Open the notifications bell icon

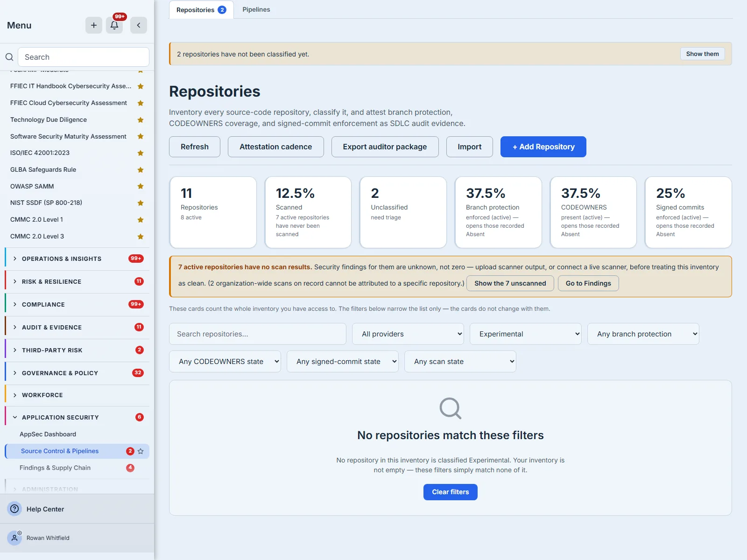[x=114, y=25]
